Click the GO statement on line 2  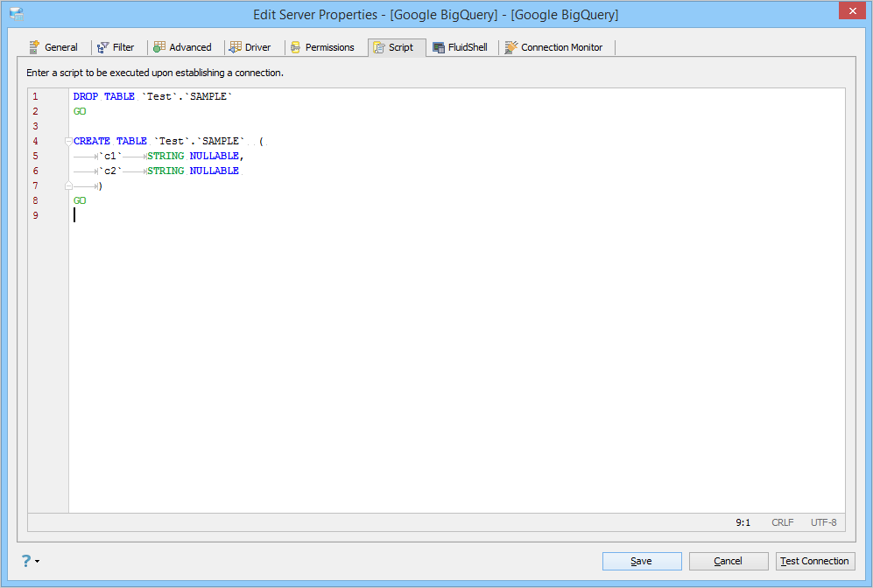80,111
